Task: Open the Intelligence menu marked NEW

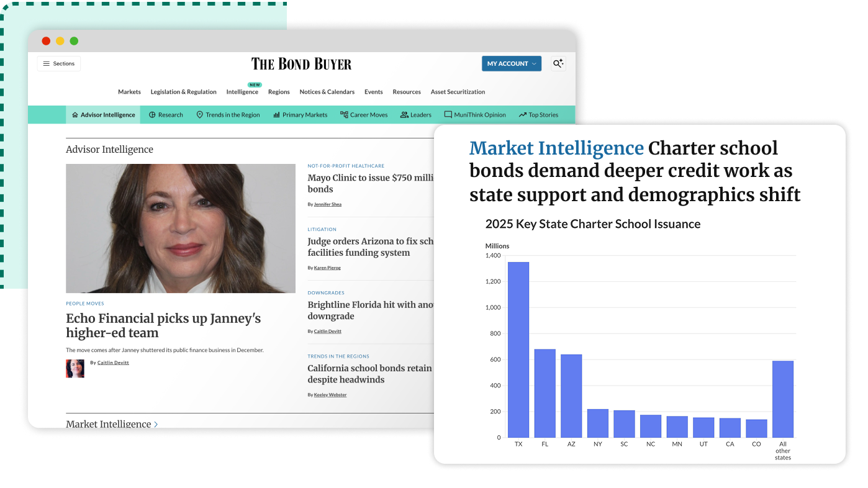Action: click(242, 92)
